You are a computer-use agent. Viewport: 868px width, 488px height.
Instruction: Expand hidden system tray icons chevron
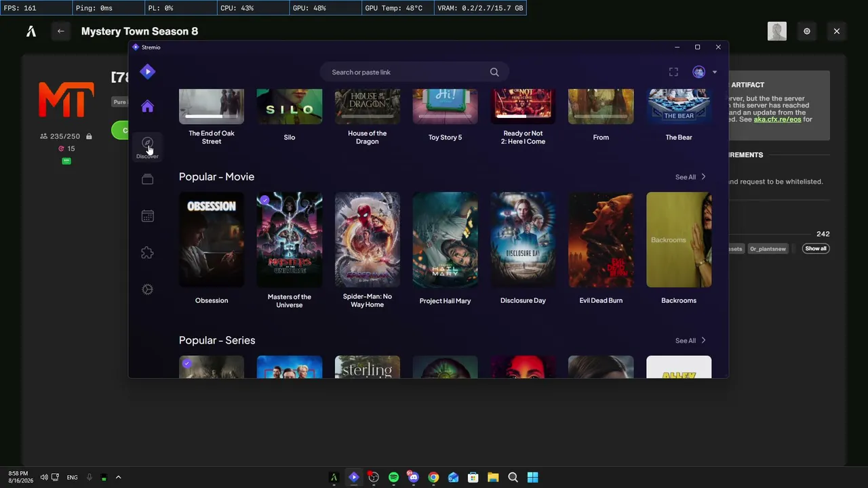tap(118, 477)
